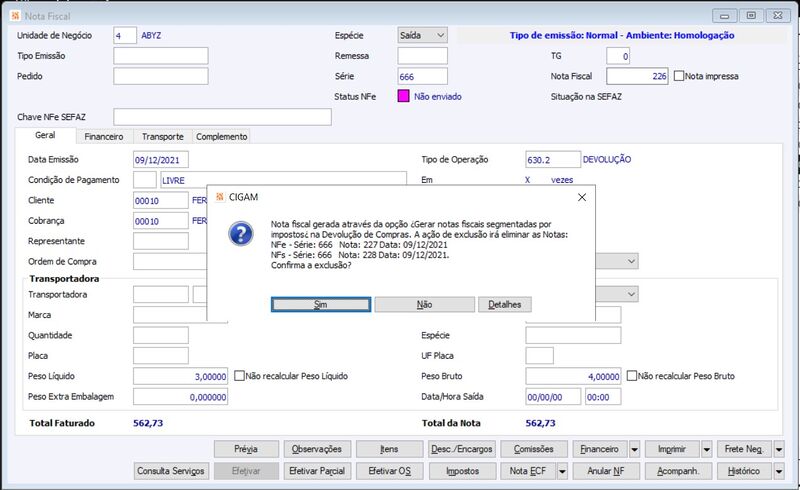
Task: Open the Histórico arrow menu
Action: coord(779,471)
